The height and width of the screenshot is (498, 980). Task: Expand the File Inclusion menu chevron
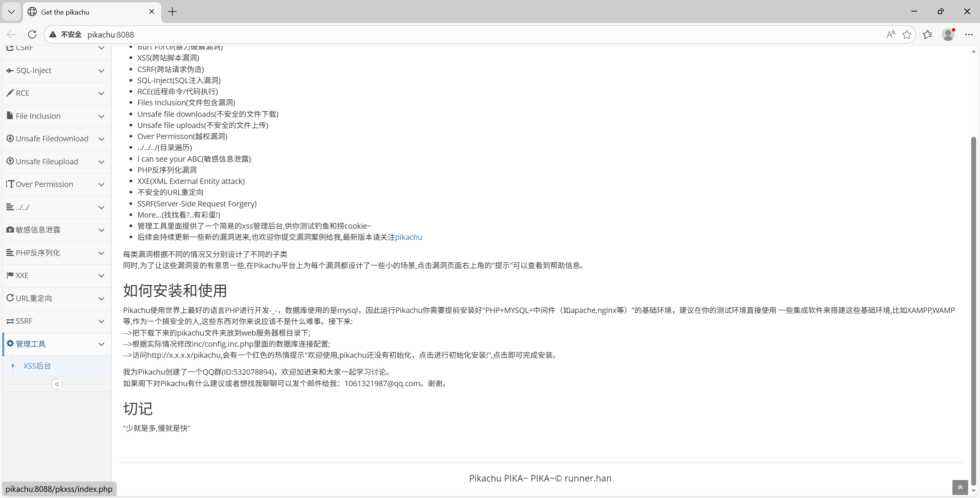pos(101,116)
